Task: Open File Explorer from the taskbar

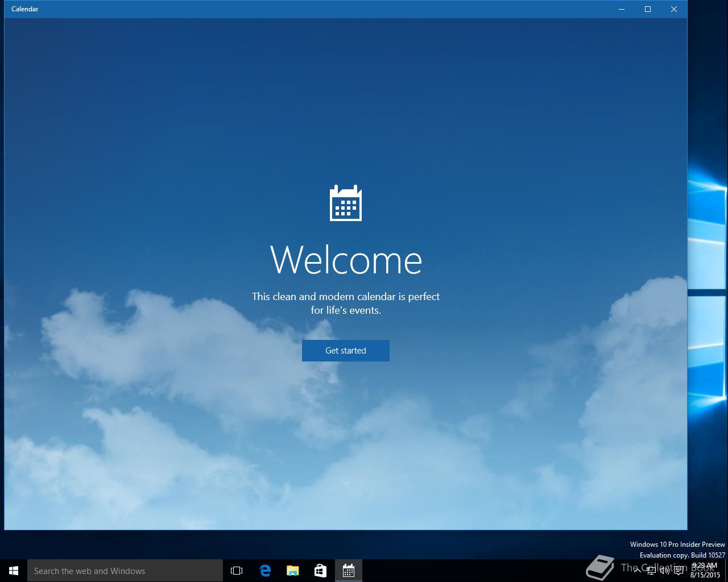Action: click(x=293, y=571)
